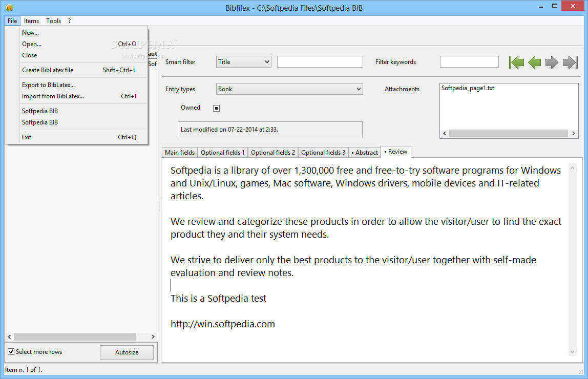Click the Last modified on 07-22-2014 field
Viewport: 588px width, 379px height.
pos(270,130)
